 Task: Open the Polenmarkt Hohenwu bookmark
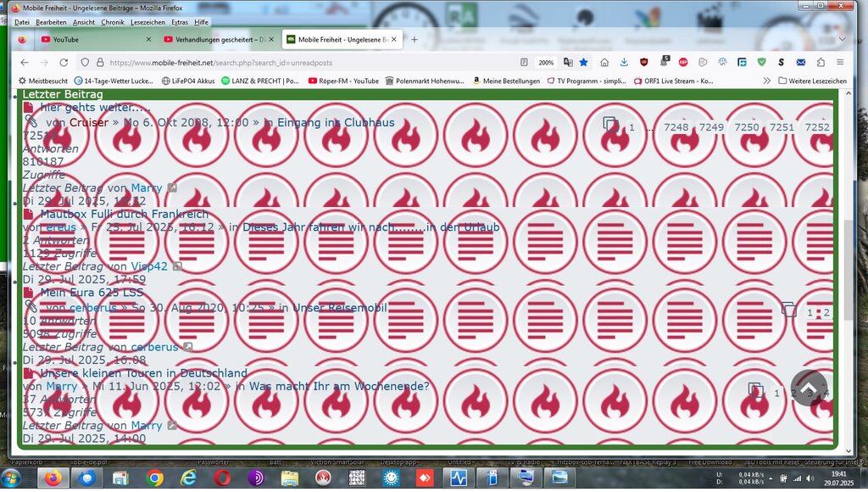(425, 81)
